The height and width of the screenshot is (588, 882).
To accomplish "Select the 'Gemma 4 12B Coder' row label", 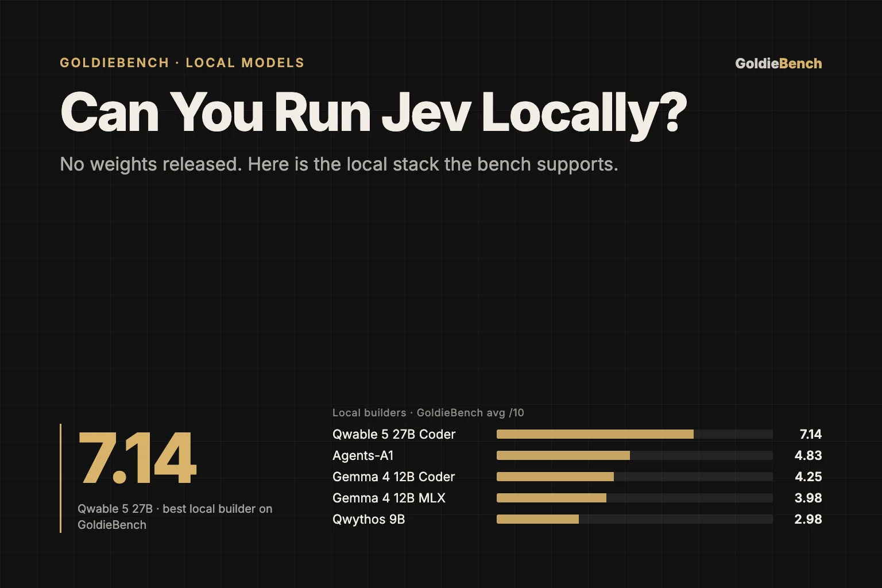I will tap(394, 477).
